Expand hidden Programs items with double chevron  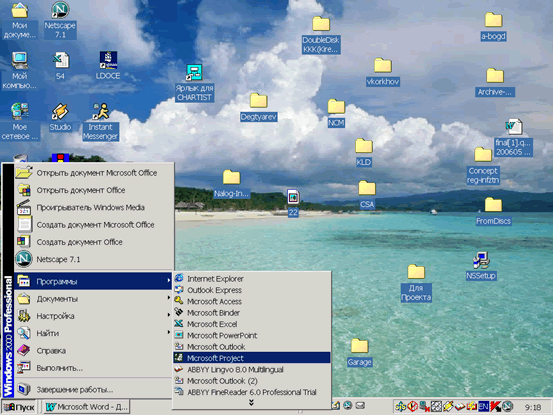pos(251,402)
